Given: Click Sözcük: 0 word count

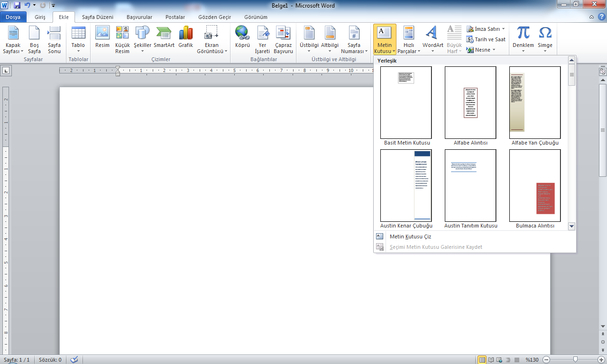Looking at the screenshot, I should pos(50,360).
